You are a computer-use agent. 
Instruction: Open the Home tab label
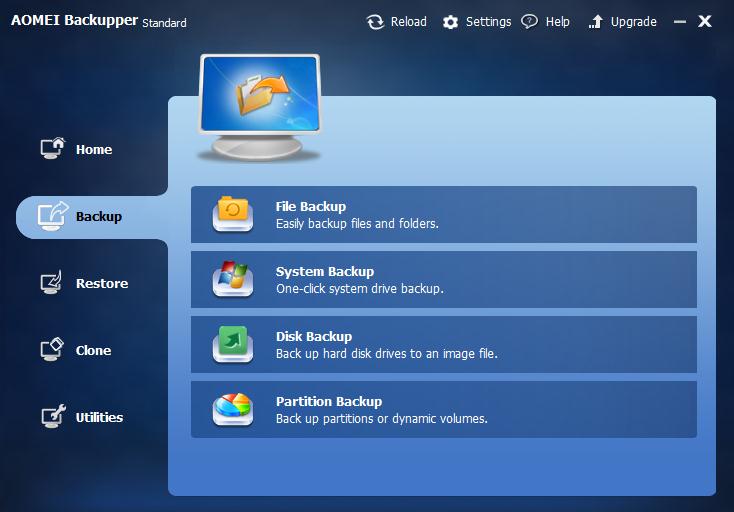[x=94, y=150]
